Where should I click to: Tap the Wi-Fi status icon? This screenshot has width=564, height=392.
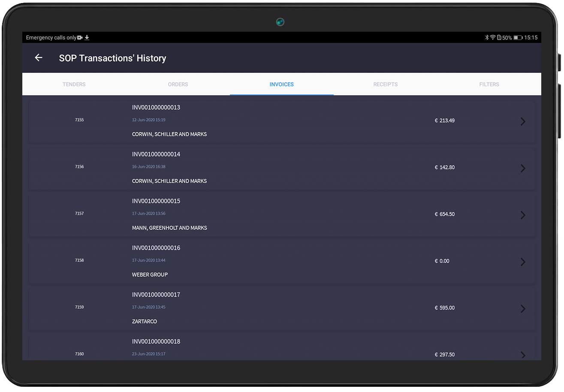(x=493, y=38)
